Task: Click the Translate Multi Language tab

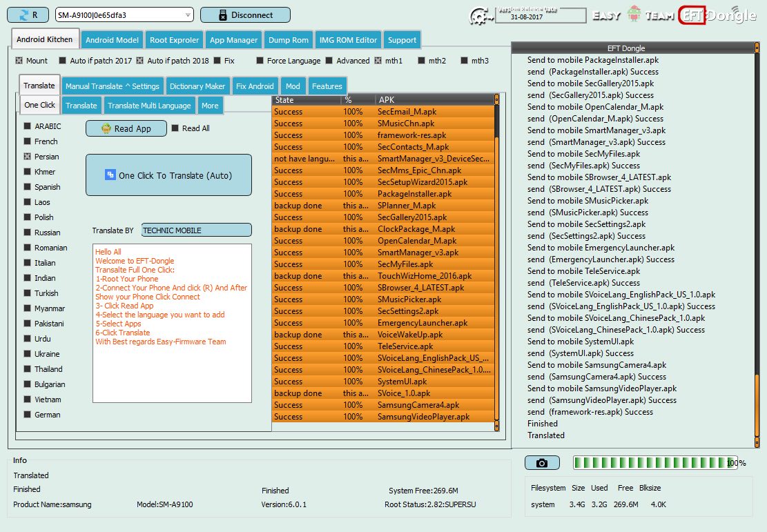Action: click(149, 106)
